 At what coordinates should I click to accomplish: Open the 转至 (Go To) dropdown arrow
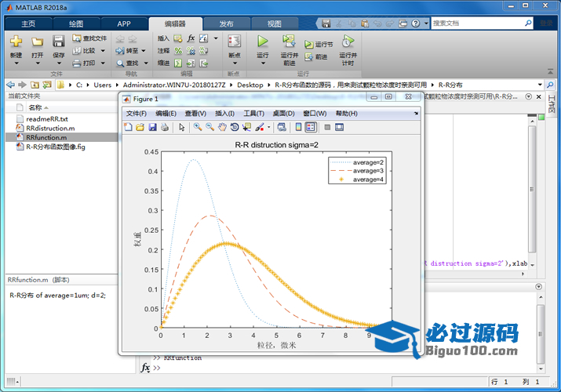click(x=144, y=51)
